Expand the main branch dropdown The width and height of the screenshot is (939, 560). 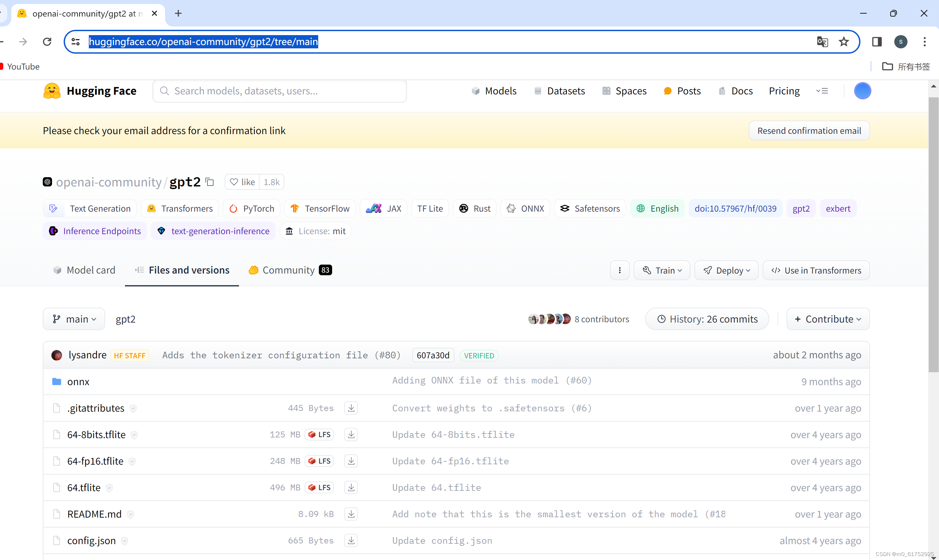tap(74, 319)
